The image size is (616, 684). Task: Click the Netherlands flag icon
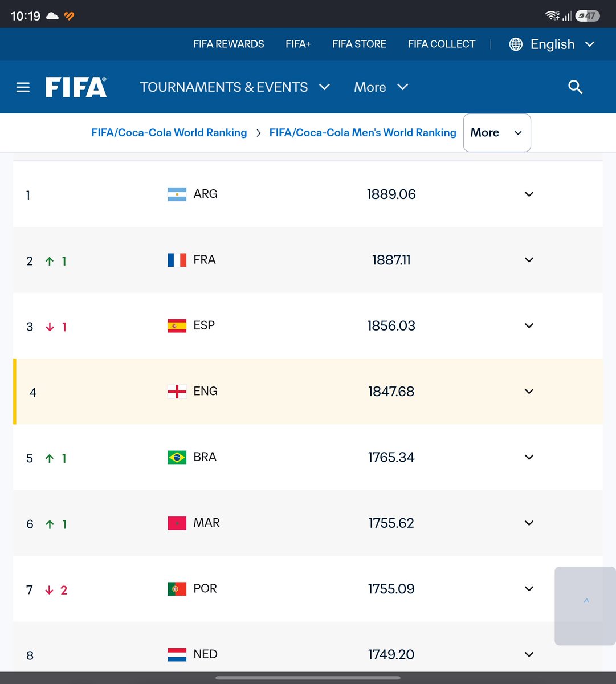coord(177,654)
